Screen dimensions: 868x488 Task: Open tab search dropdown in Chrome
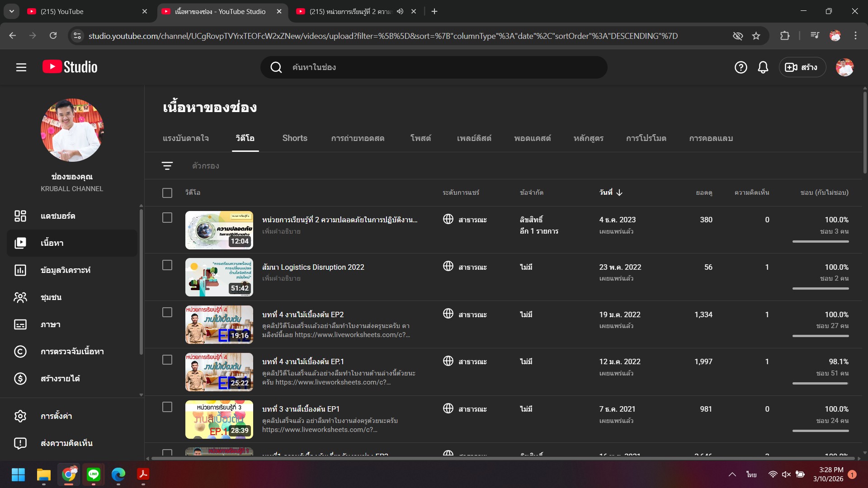pyautogui.click(x=12, y=11)
